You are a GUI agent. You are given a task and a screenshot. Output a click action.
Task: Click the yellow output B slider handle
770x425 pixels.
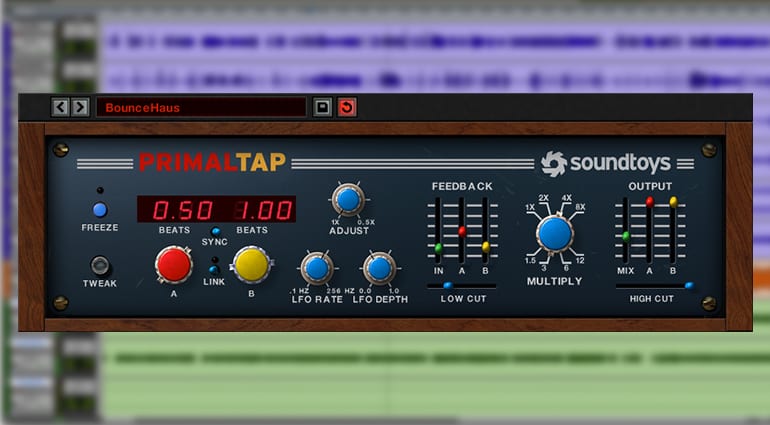pyautogui.click(x=673, y=201)
